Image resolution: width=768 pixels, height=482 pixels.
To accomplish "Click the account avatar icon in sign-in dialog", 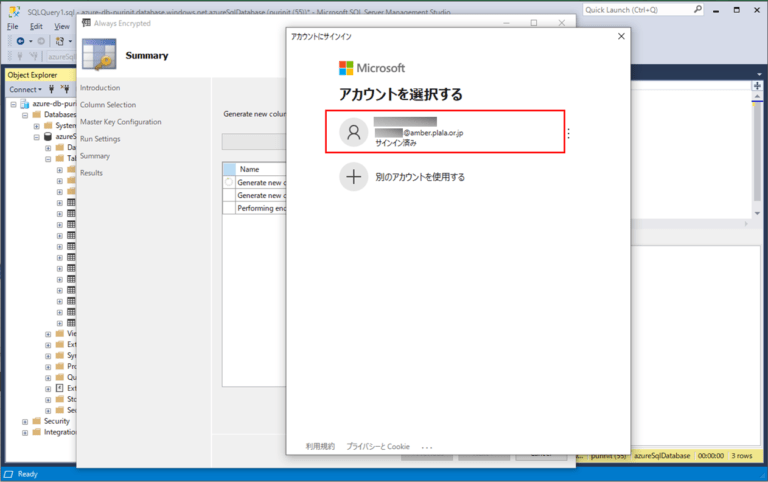I will coord(354,132).
